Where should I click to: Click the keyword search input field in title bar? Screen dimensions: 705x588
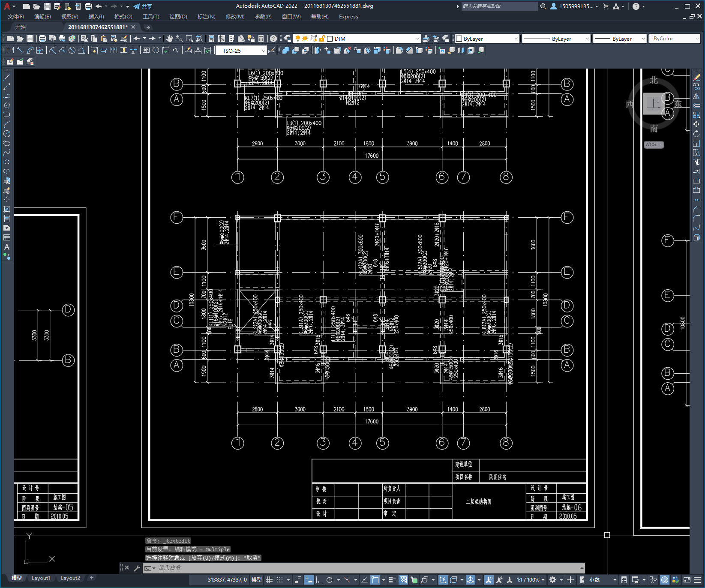[x=499, y=6]
